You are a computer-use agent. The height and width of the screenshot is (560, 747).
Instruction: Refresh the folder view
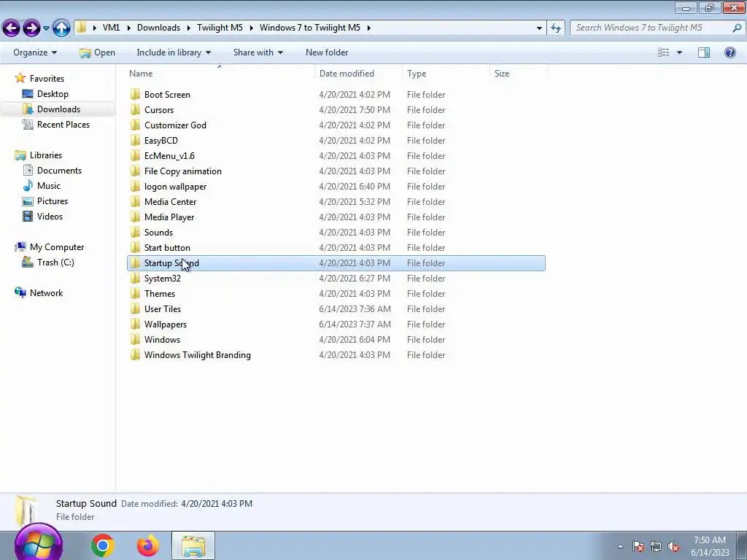(x=555, y=28)
